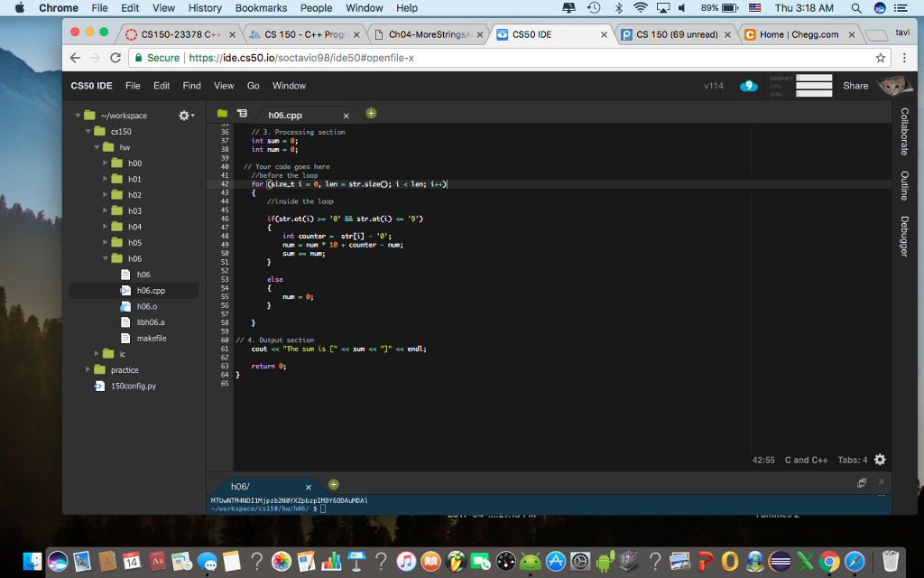Switch to the Ch04-MoreStrings browser tab
Screen dimensions: 924x578
429,34
